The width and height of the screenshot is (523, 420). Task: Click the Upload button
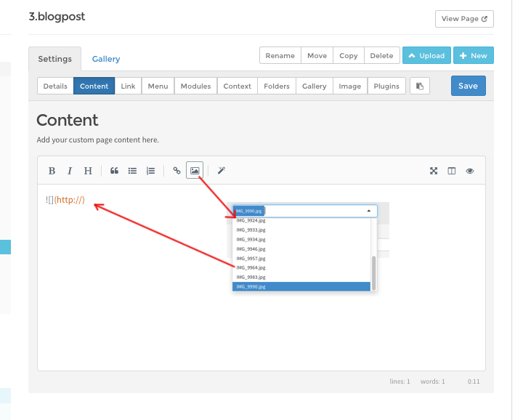426,55
